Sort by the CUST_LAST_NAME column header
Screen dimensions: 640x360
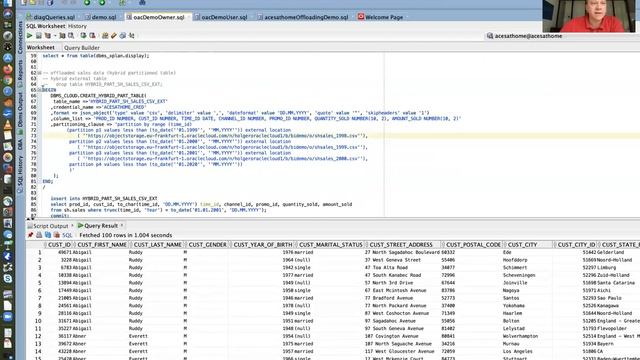pyautogui.click(x=158, y=244)
